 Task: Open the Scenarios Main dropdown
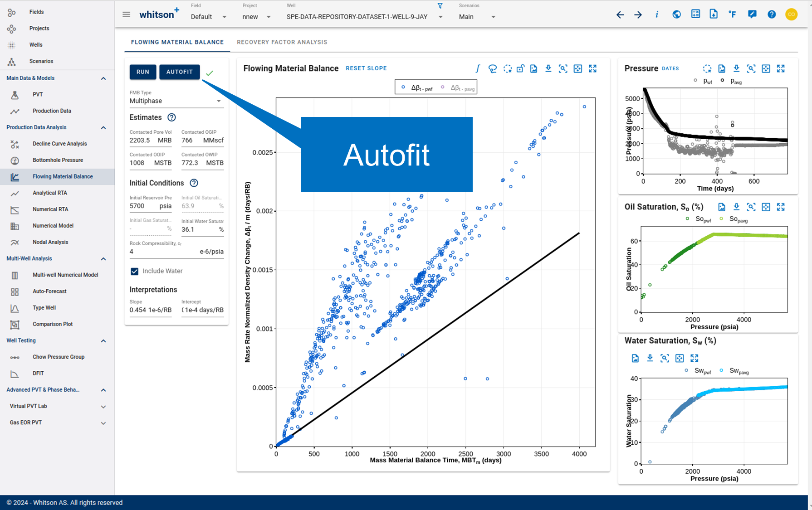477,17
